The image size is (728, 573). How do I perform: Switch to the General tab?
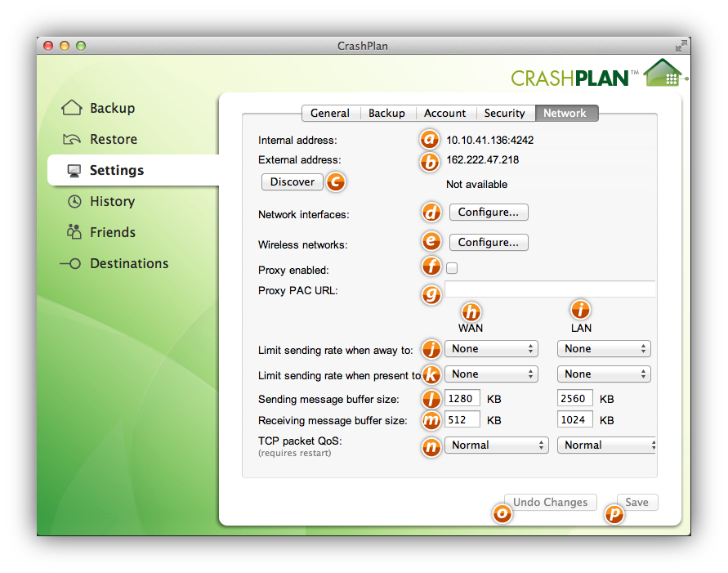point(330,113)
